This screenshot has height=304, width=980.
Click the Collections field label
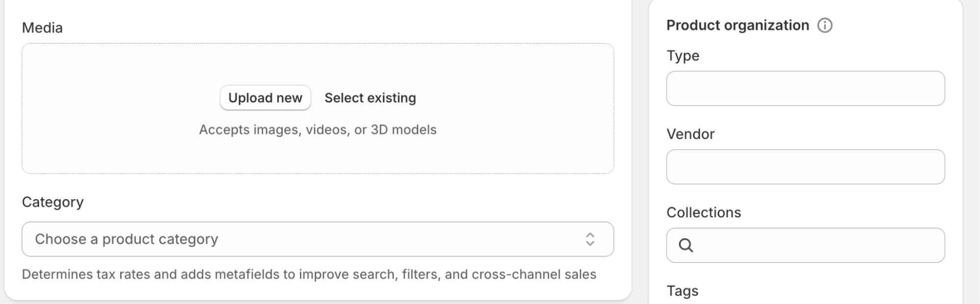click(x=704, y=213)
